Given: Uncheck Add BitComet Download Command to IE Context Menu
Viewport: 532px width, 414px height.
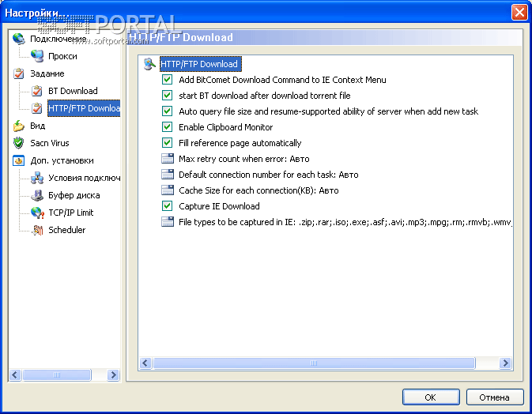Looking at the screenshot, I should coord(167,80).
